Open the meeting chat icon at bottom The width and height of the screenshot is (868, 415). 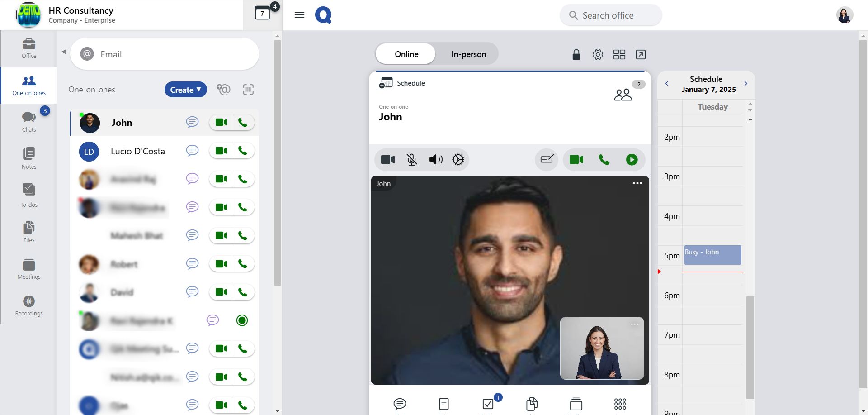[400, 404]
